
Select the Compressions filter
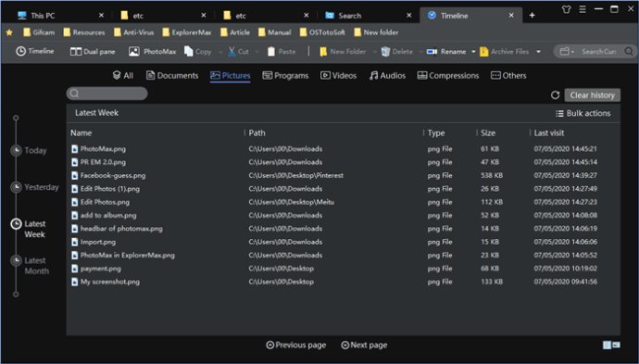pos(448,75)
